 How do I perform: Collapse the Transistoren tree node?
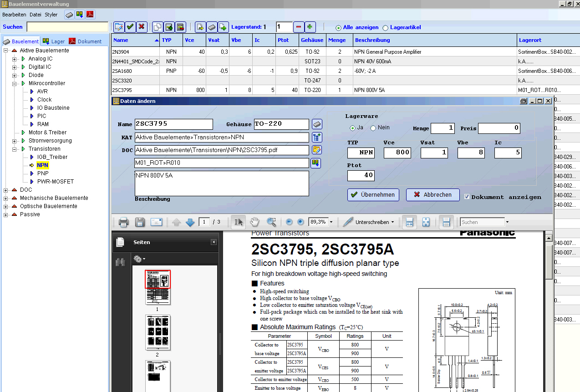(x=15, y=149)
